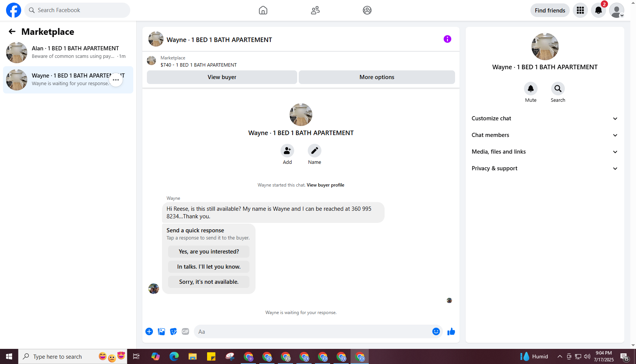Click Wayne's avatar in the chat header

click(x=156, y=39)
